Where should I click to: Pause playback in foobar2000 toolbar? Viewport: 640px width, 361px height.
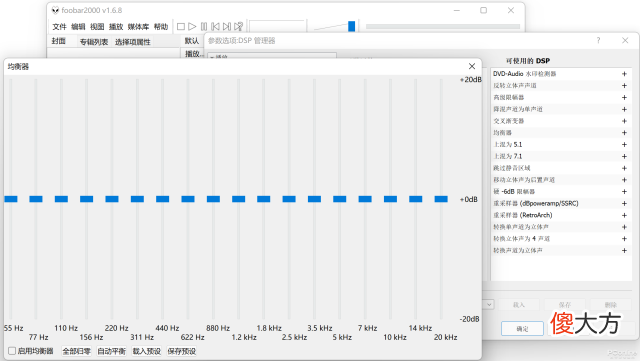(x=204, y=27)
